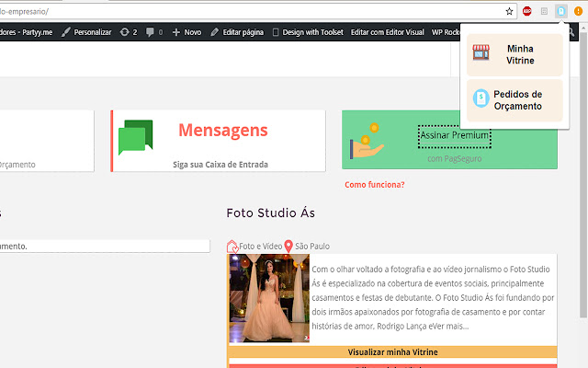This screenshot has height=368, width=588.
Task: Open the debutante dress photo thumbnail
Action: tap(269, 298)
